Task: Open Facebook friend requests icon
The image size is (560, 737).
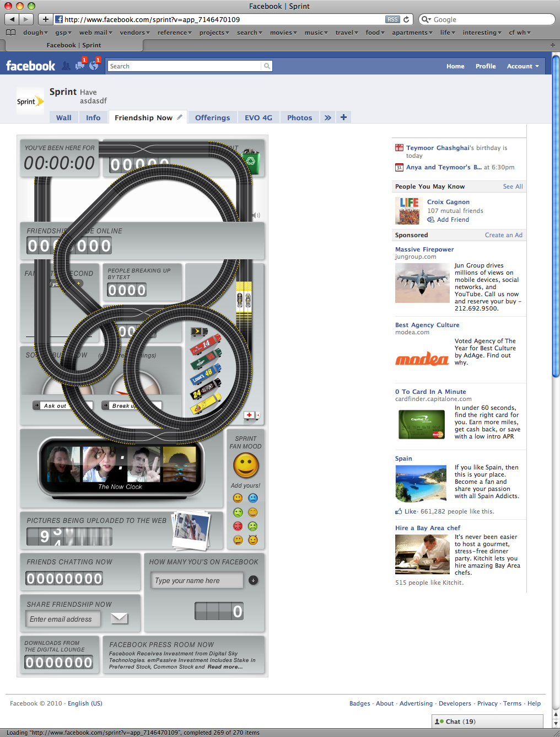Action: point(66,66)
